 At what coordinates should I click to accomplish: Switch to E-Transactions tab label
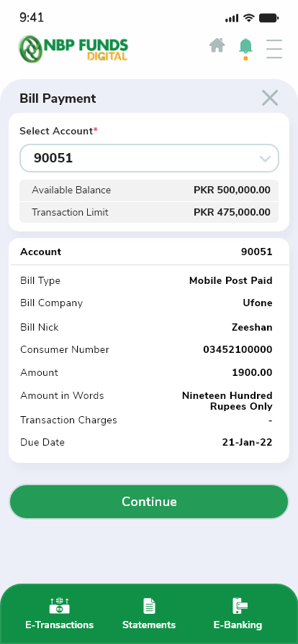pyautogui.click(x=60, y=625)
